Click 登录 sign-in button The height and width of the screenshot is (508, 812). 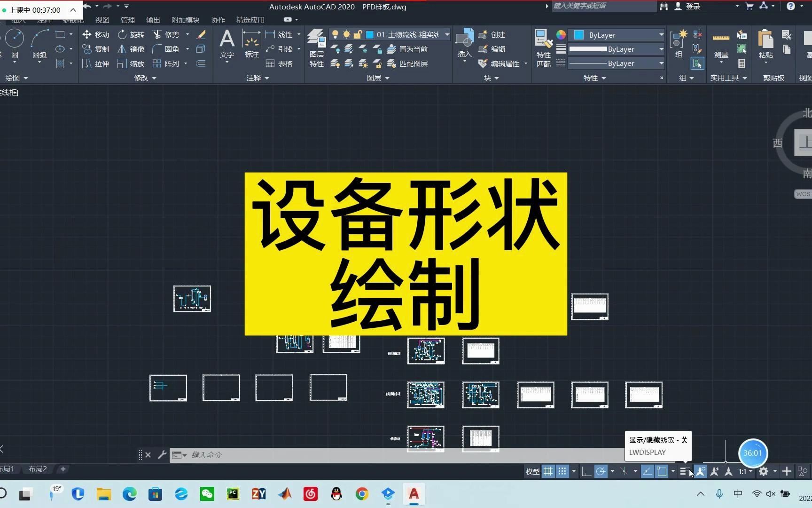point(693,6)
